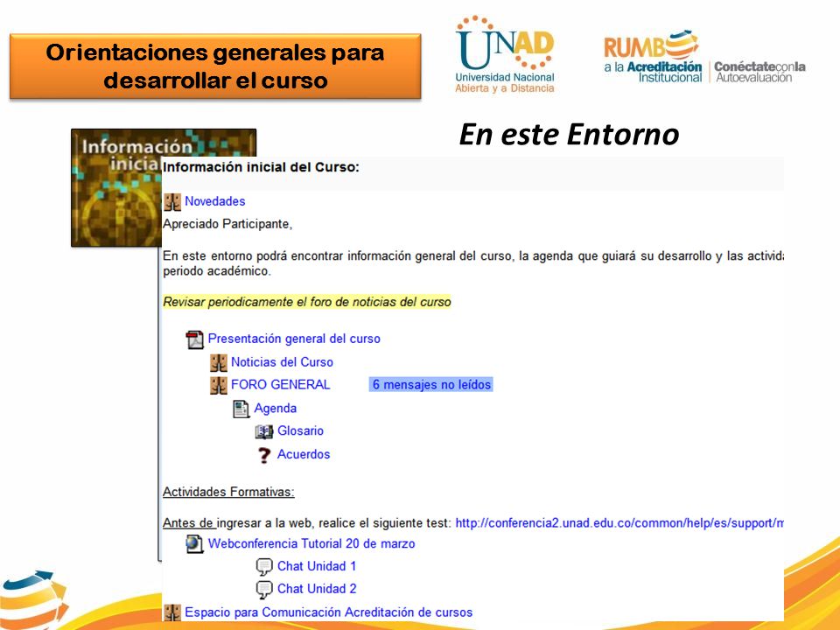840x630 pixels.
Task: Open Espacio para Comunicación Acreditación de cursos
Action: (x=328, y=612)
